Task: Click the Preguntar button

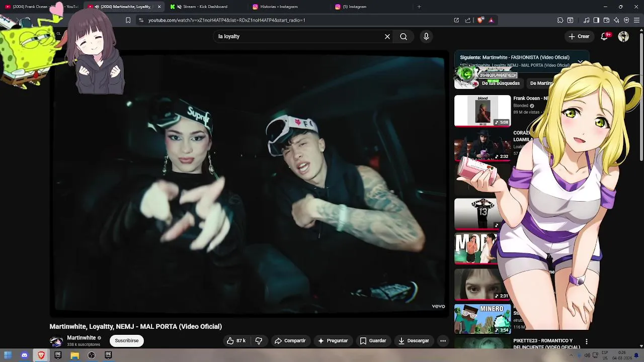Action: [333, 340]
